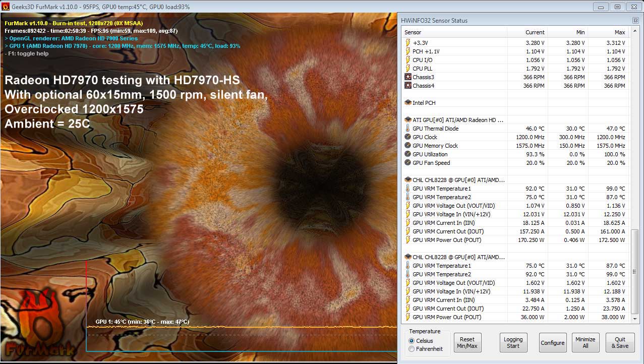Viewport: 644px width, 364px height.
Task: Click the 38.000 W maximum power value
Action: (612, 317)
